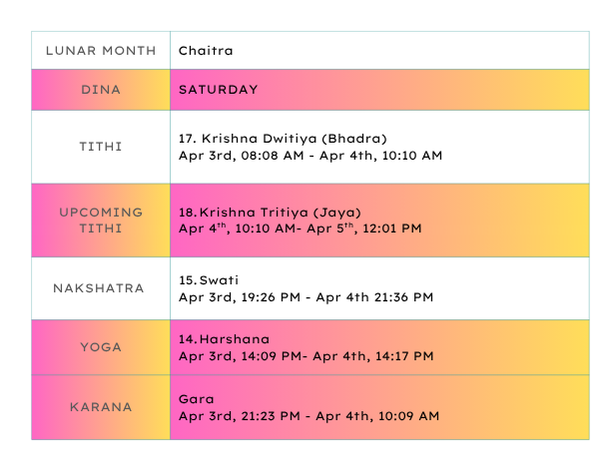
Task: Click the Apr 3rd, 19:26 PM time range
Action: pos(306,297)
